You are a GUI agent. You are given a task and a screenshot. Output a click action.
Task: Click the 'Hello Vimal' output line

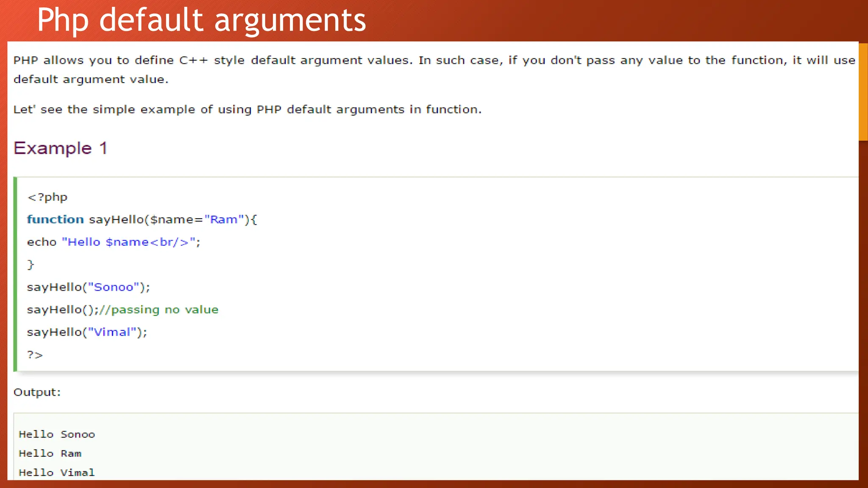pyautogui.click(x=57, y=472)
